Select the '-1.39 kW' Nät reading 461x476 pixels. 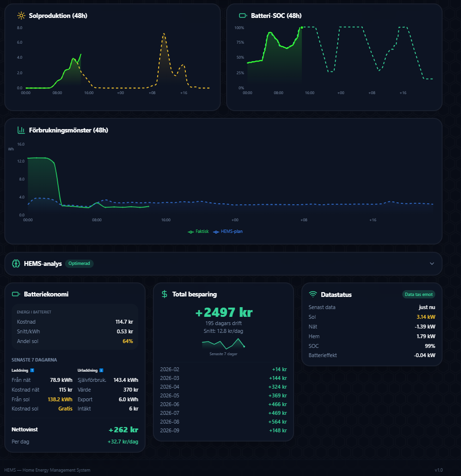pos(425,327)
